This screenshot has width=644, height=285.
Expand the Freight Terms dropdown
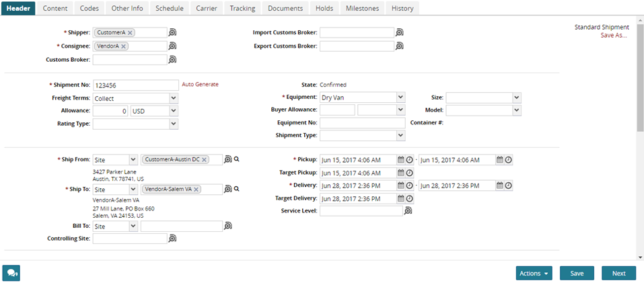(174, 98)
